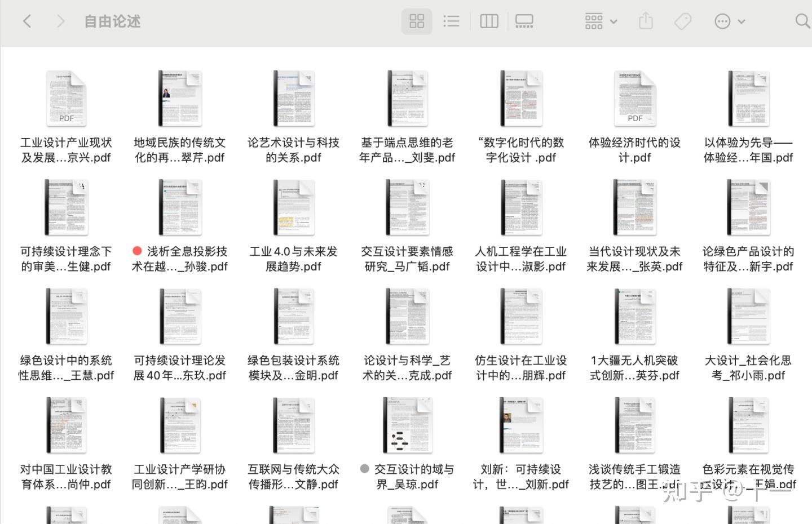This screenshot has height=524, width=812.
Task: Select file name 论绿色产品设计的特征及…新宇.pdf
Action: (748, 259)
